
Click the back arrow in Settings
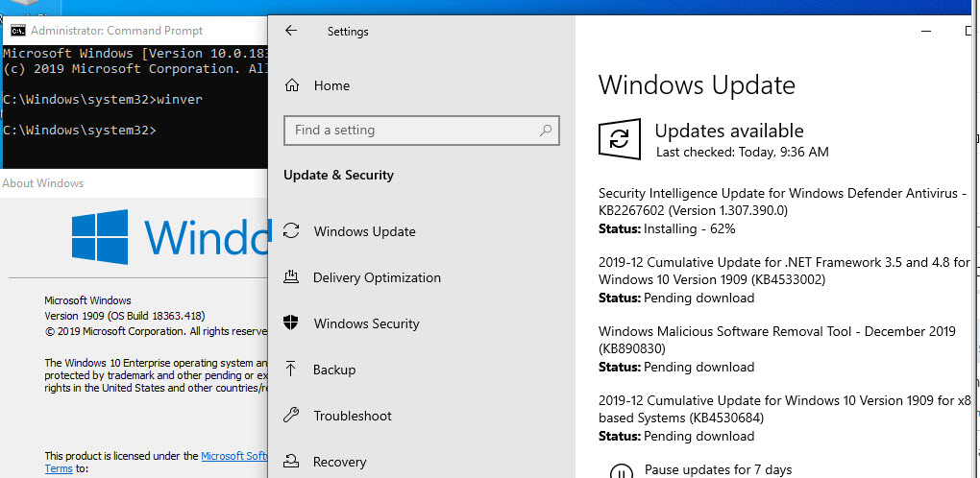point(291,31)
